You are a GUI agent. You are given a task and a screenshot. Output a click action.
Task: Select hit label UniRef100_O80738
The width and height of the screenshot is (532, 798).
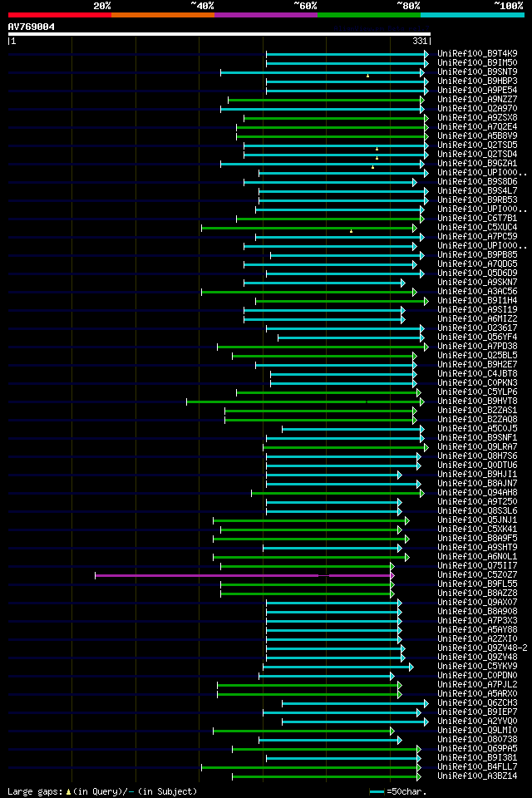[x=477, y=741]
